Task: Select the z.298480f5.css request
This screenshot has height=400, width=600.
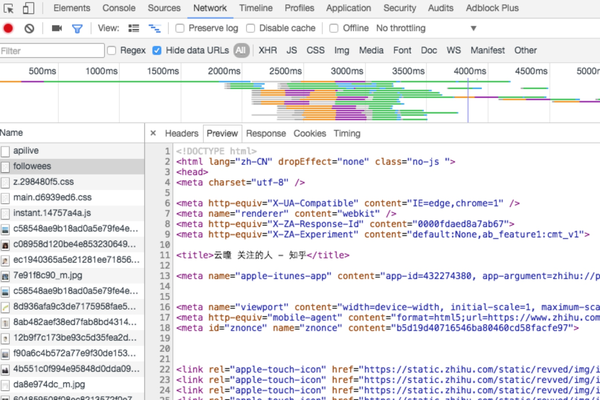Action: click(43, 183)
